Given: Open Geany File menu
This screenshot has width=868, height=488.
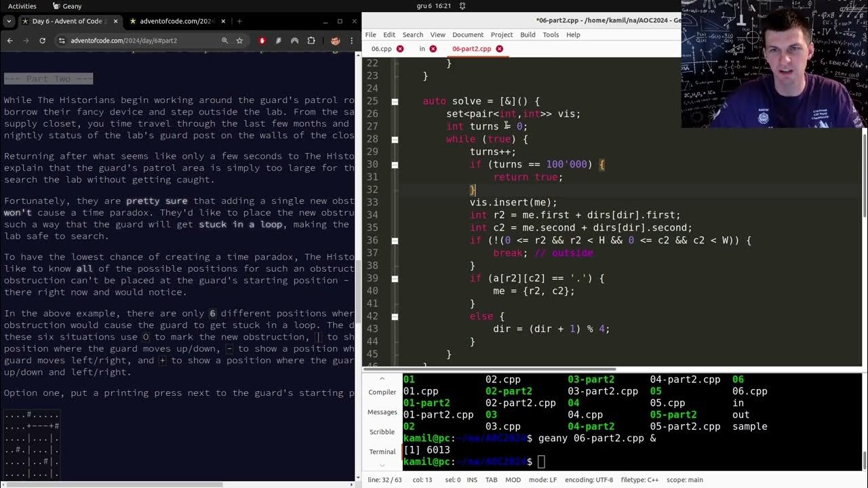Looking at the screenshot, I should point(370,35).
